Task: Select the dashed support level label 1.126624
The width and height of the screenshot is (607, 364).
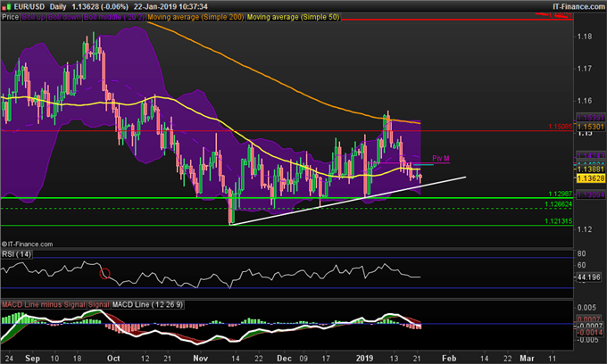Action: (558, 204)
